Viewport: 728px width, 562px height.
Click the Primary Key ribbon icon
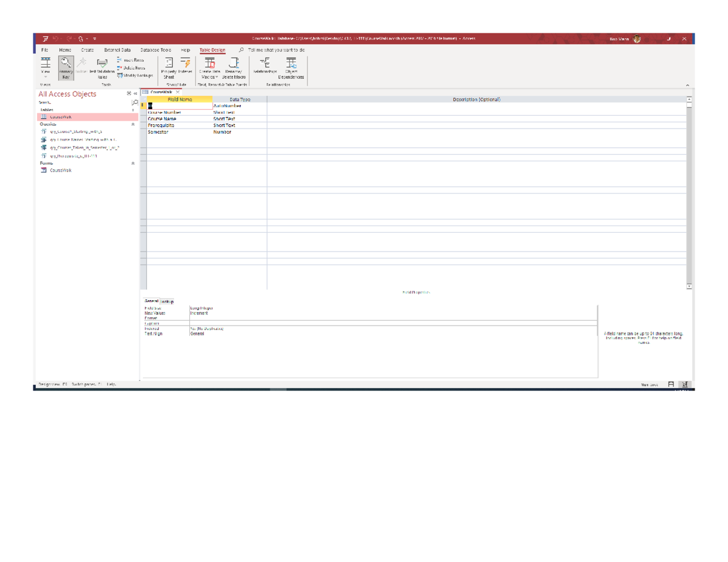pos(66,67)
